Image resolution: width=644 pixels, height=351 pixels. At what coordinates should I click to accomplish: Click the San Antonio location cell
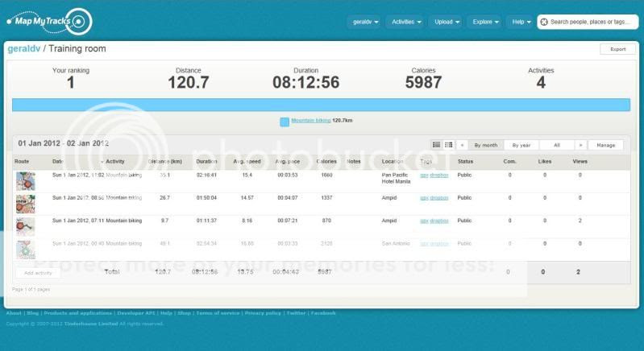(x=396, y=244)
